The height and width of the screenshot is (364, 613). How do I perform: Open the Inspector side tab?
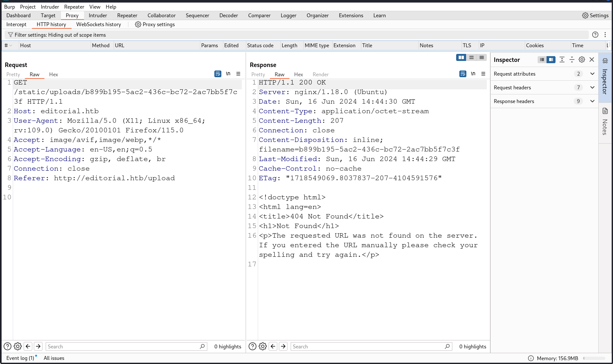click(605, 77)
